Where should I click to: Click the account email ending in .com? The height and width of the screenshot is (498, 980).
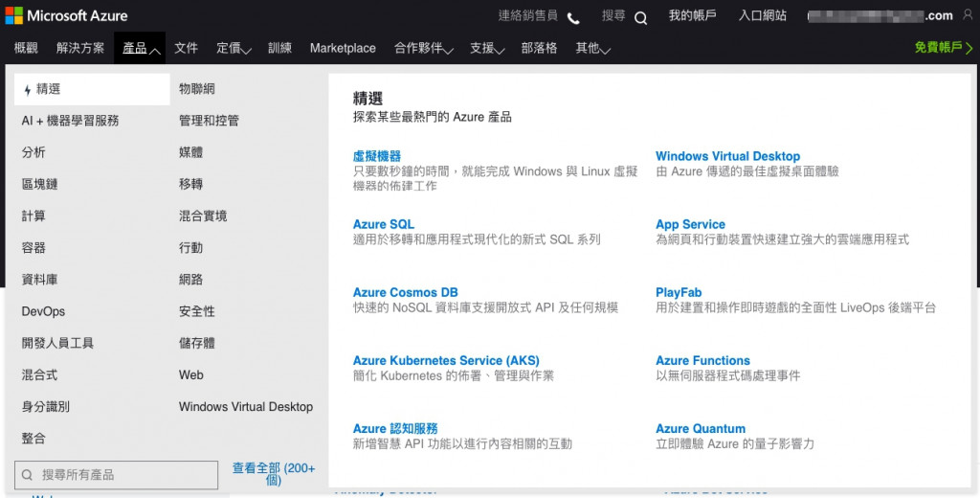pyautogui.click(x=880, y=16)
